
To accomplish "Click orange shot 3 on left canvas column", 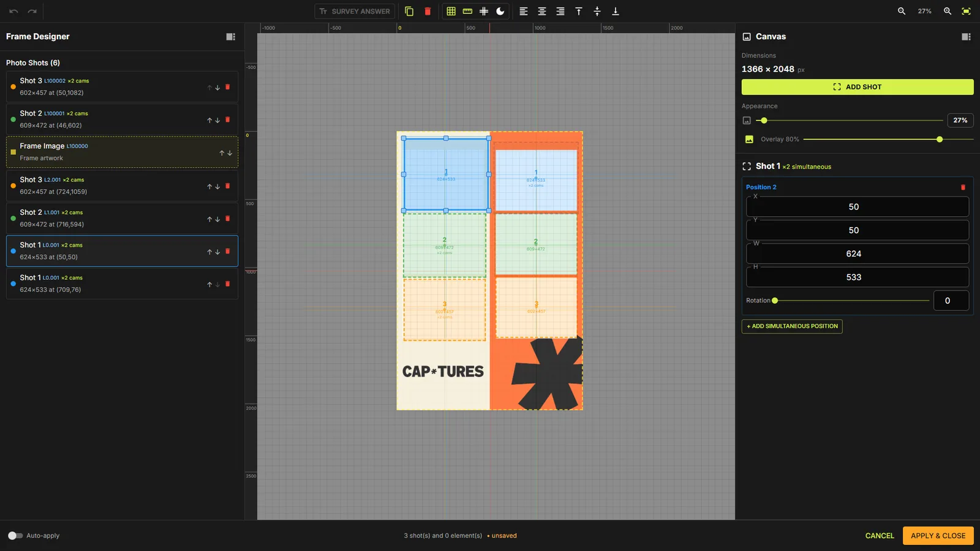I will (x=445, y=309).
